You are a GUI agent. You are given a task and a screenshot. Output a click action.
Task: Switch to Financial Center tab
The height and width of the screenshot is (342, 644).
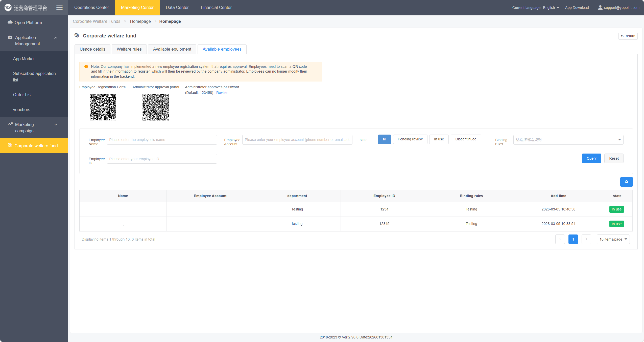point(216,8)
